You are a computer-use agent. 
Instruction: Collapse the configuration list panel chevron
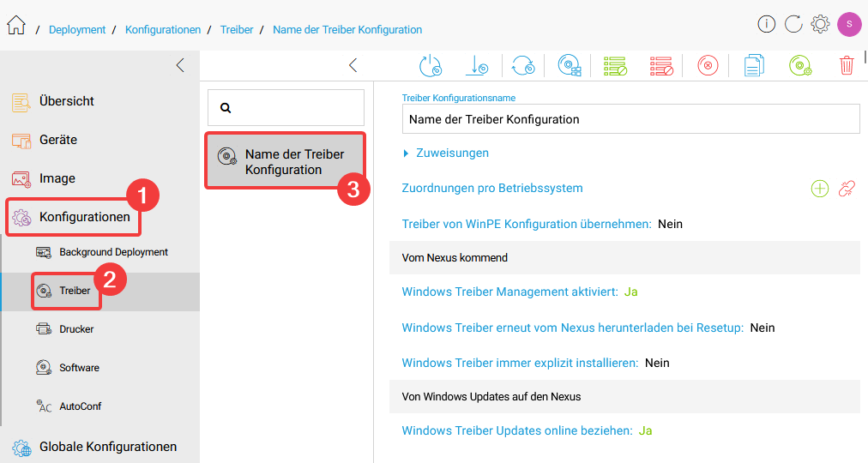(x=353, y=65)
